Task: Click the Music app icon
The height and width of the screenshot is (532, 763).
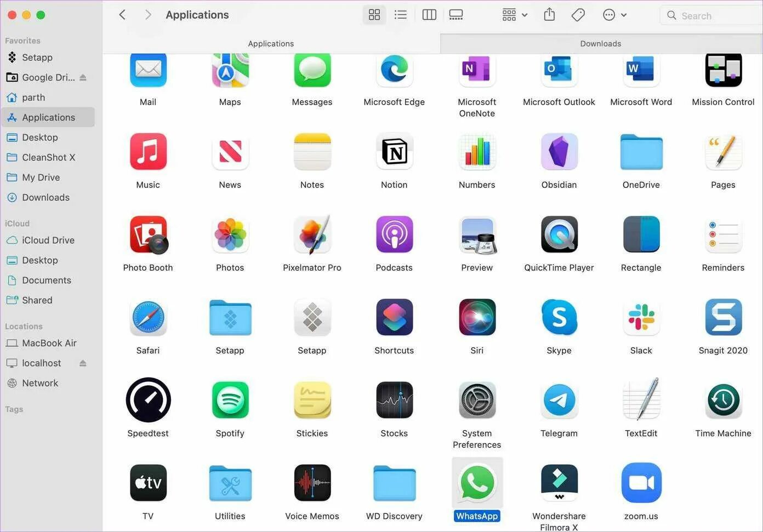Action: 148,152
